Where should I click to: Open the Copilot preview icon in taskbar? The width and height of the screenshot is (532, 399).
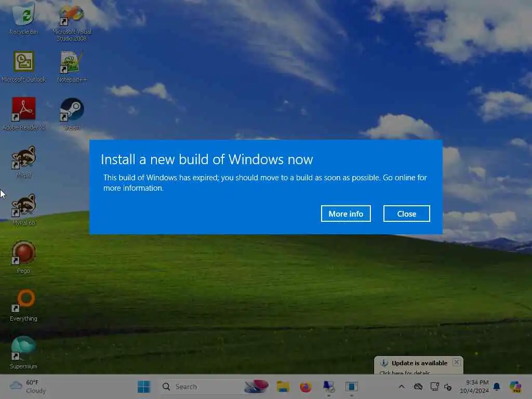point(515,387)
